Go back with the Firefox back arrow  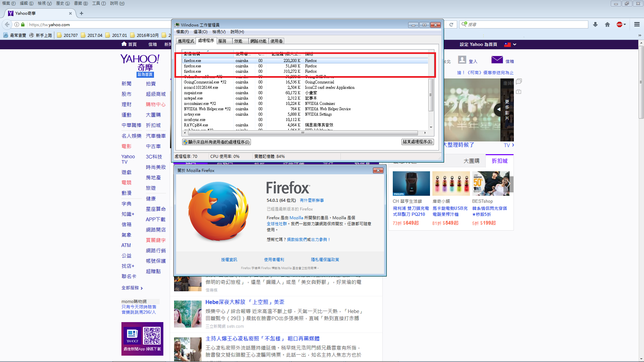(7, 24)
